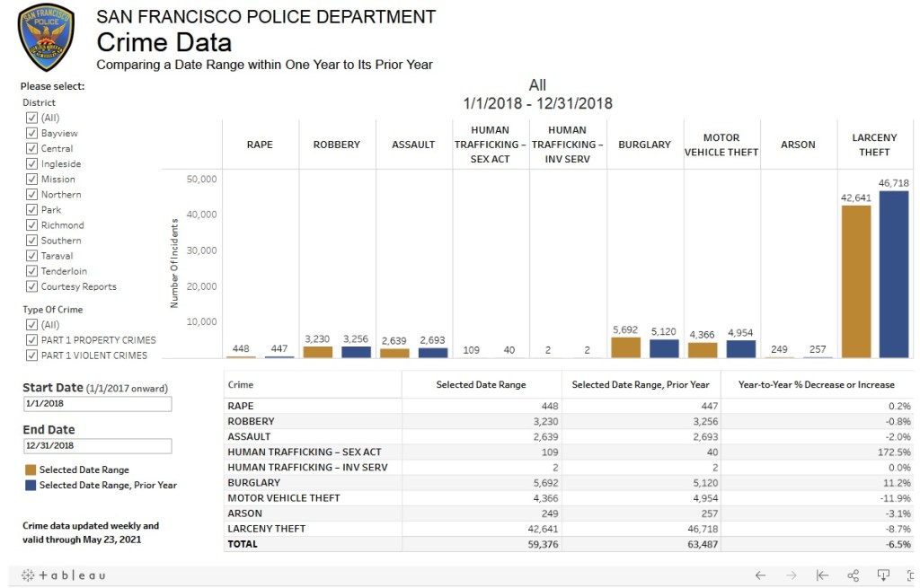Image resolution: width=920 pixels, height=588 pixels.
Task: Toggle the Tenderloin district checkbox
Action: pyautogui.click(x=31, y=271)
